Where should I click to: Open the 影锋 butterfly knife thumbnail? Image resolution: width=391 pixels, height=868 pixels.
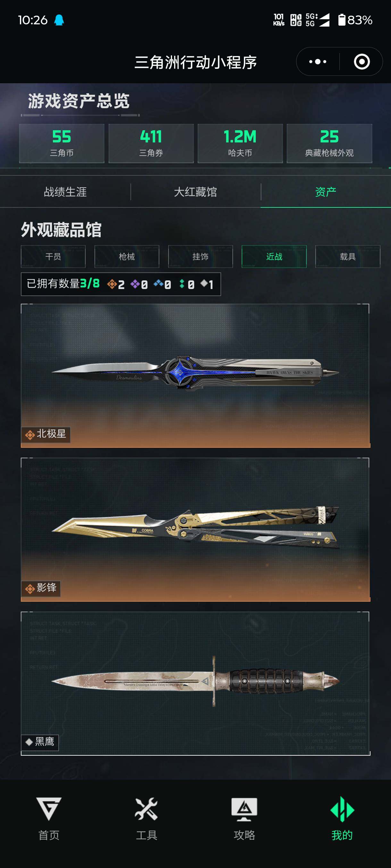click(x=195, y=529)
